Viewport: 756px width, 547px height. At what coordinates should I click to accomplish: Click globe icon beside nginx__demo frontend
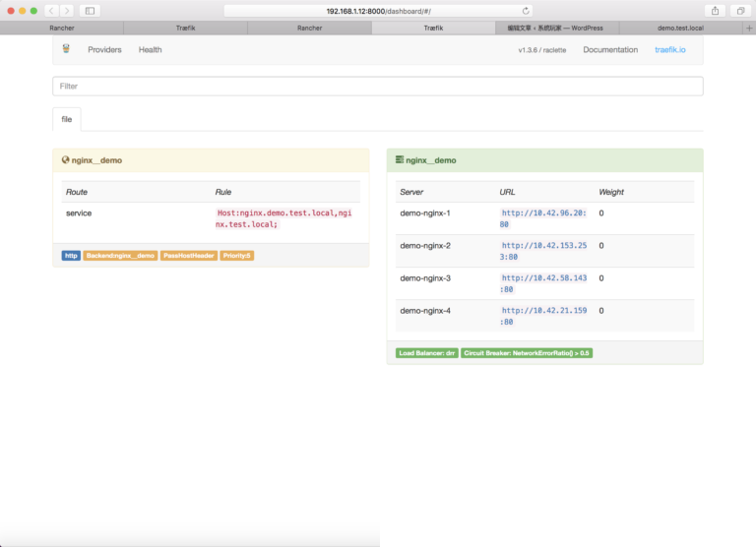[65, 159]
